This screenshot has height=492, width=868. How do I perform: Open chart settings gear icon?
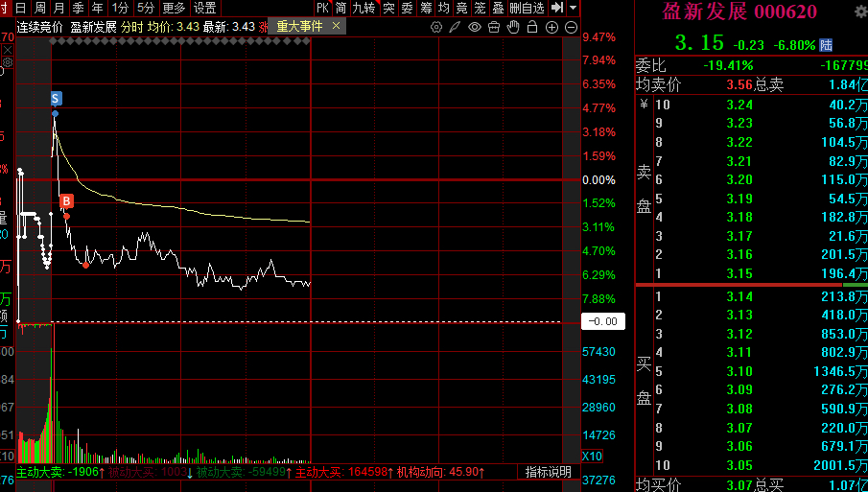[436, 27]
